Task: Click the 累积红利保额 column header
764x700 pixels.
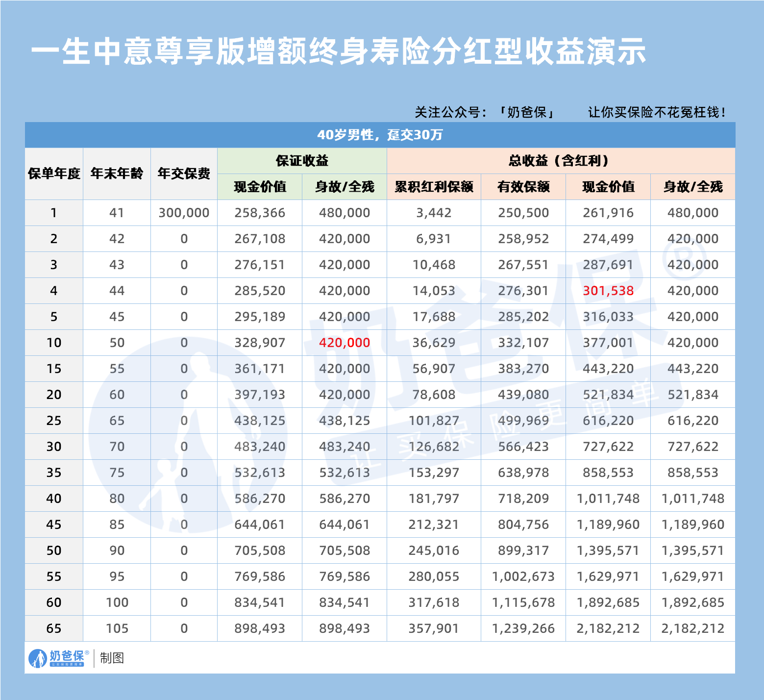Action: [433, 187]
